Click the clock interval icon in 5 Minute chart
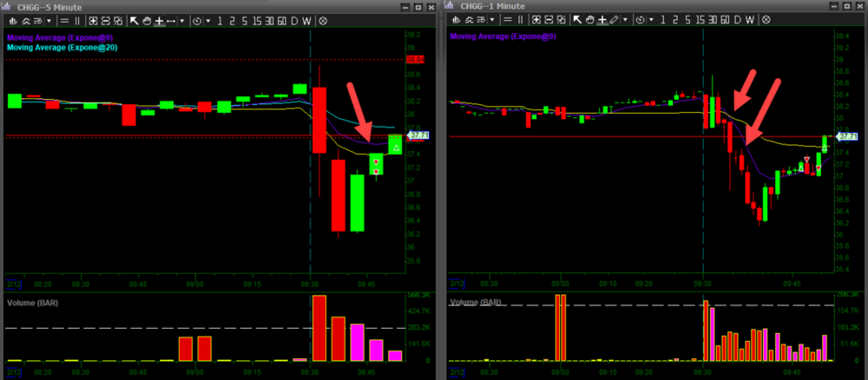 pos(195,19)
